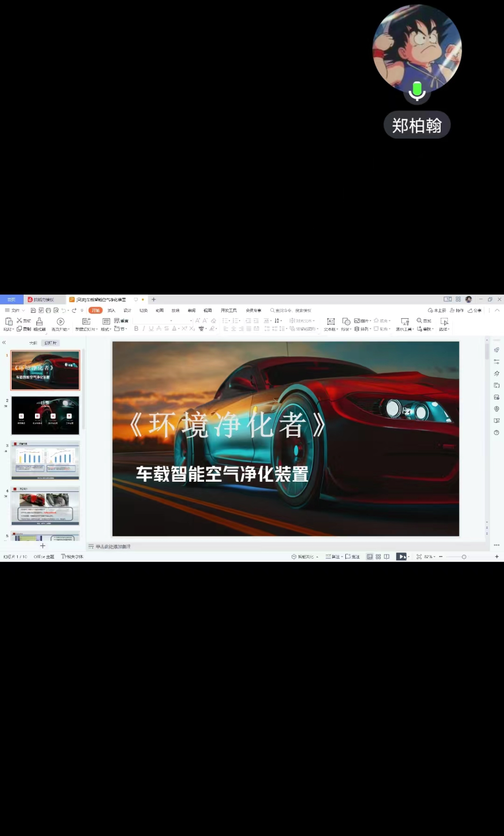Start slideshow from status bar play button

(401, 557)
